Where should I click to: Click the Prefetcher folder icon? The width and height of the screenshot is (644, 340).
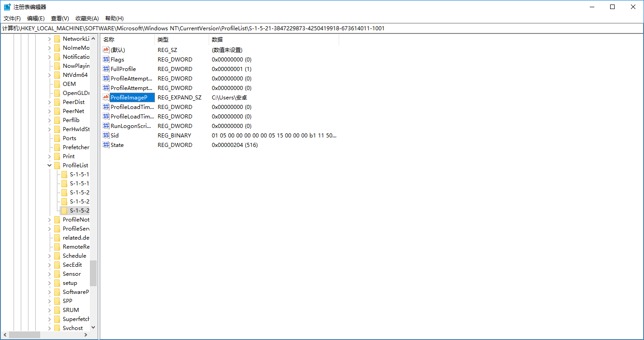tap(57, 147)
